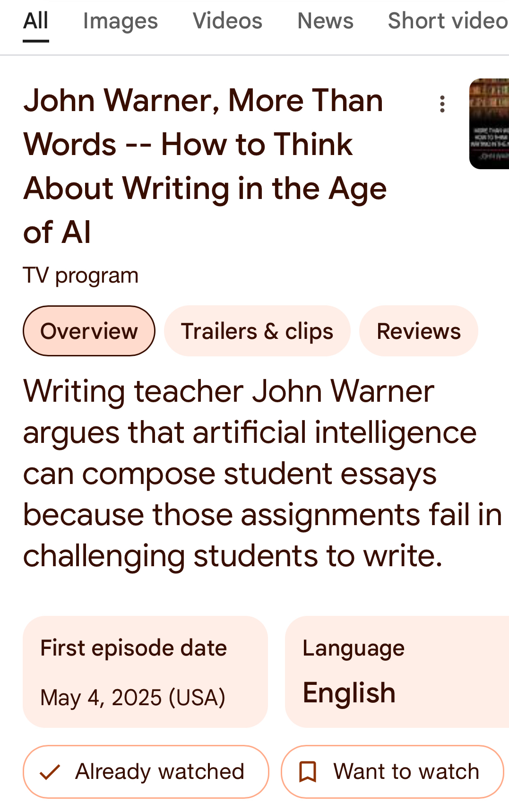
Task: Switch to the Images tab
Action: (121, 21)
